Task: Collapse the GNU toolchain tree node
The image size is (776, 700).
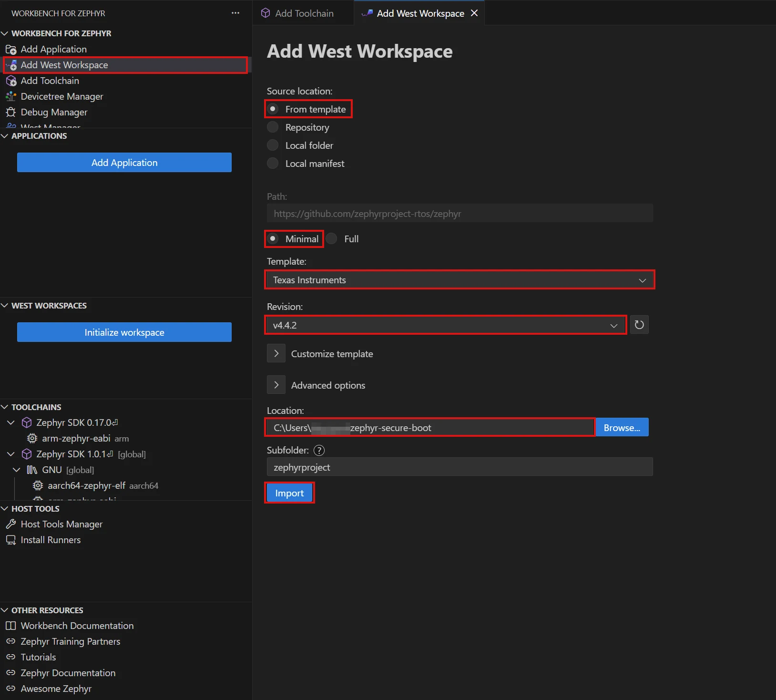Action: point(17,470)
